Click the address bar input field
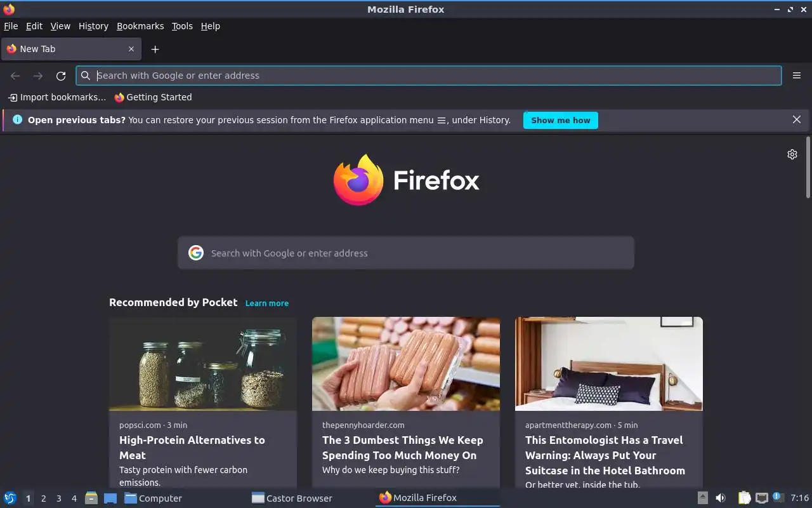 click(x=429, y=76)
